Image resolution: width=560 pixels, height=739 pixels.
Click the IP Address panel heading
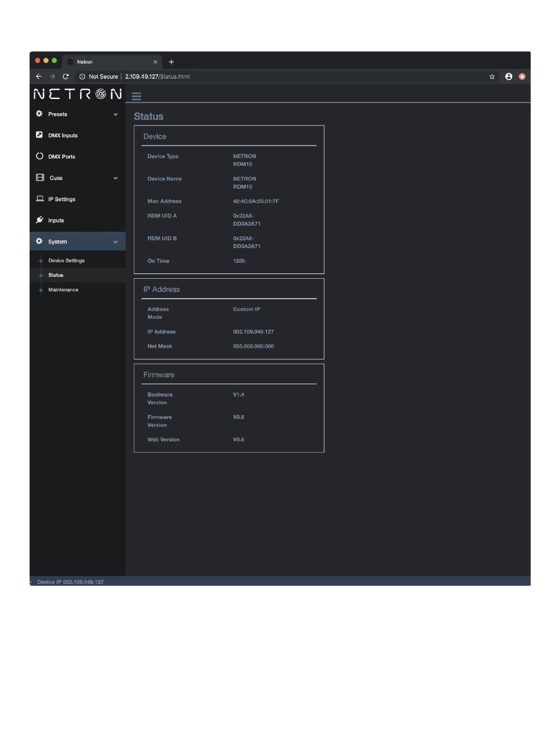[x=162, y=289]
